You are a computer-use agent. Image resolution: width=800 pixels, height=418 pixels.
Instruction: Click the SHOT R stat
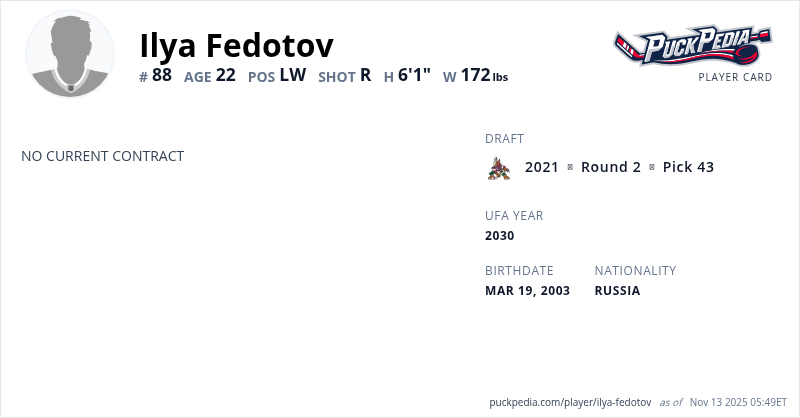[345, 75]
